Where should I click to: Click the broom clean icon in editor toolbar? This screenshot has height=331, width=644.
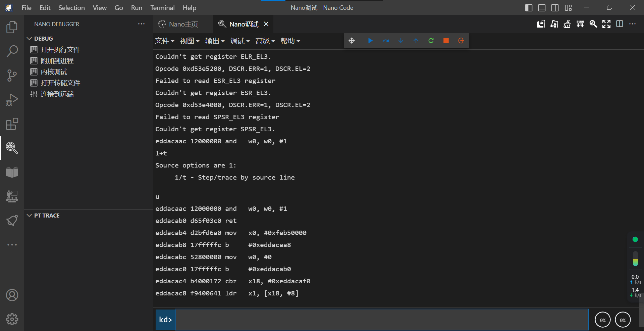point(567,24)
